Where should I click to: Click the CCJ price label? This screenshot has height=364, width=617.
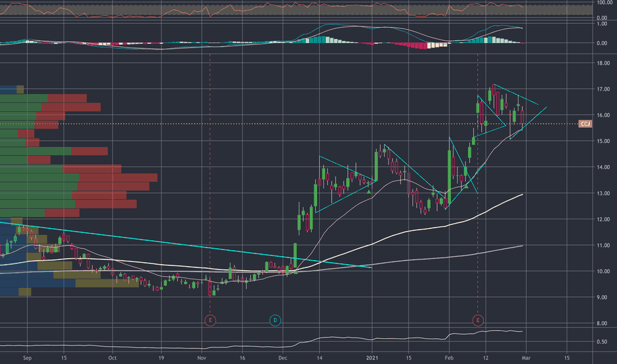click(585, 124)
